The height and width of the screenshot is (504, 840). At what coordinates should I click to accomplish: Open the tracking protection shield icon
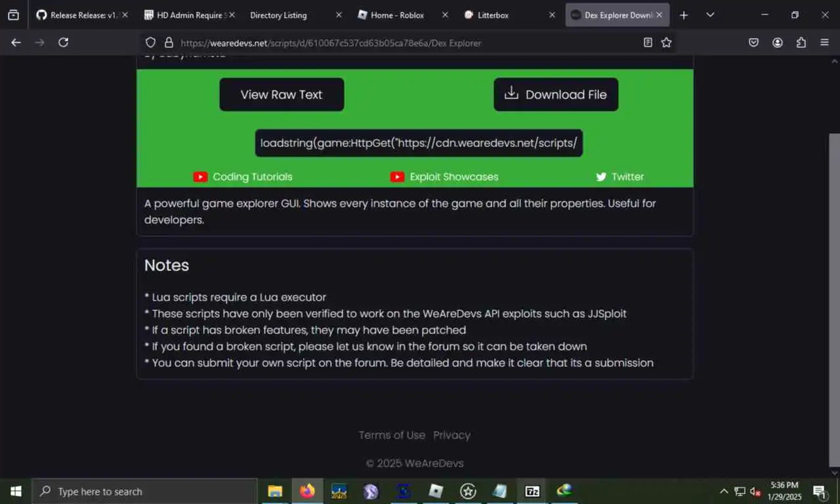coord(150,43)
